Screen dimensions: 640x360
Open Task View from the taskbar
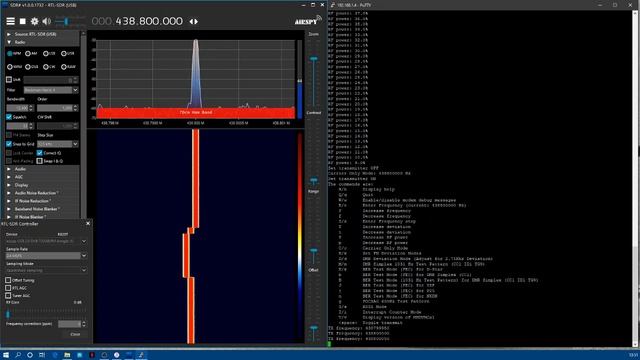(x=42, y=355)
